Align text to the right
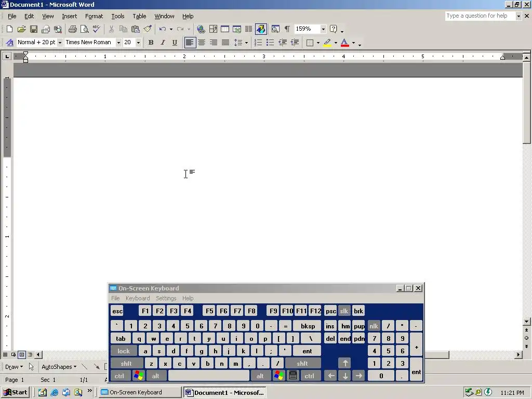This screenshot has width=532, height=399. (x=214, y=43)
